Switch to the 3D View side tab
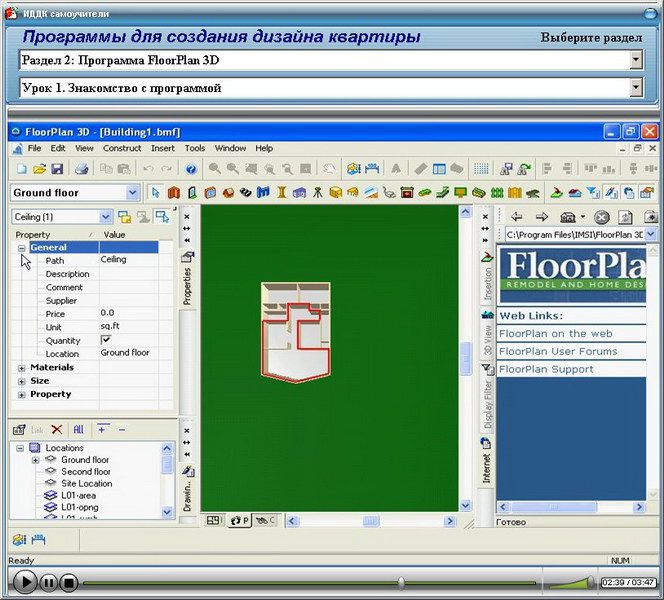 tap(488, 340)
